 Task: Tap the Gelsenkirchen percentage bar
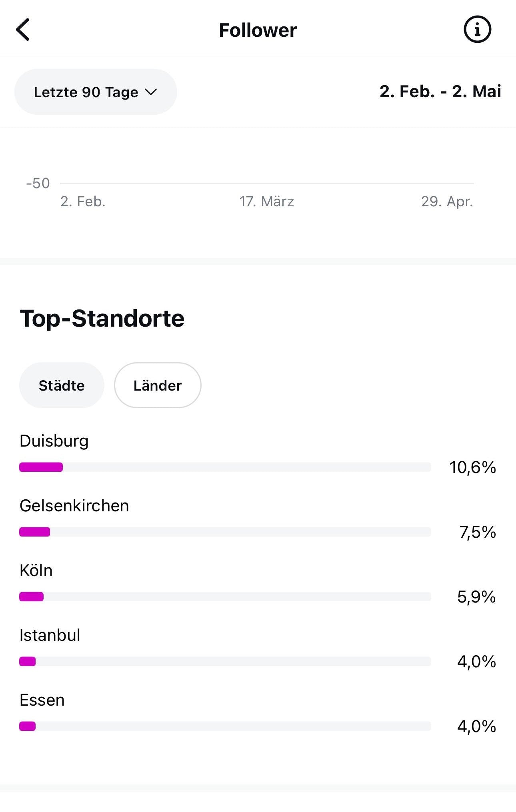(x=225, y=532)
